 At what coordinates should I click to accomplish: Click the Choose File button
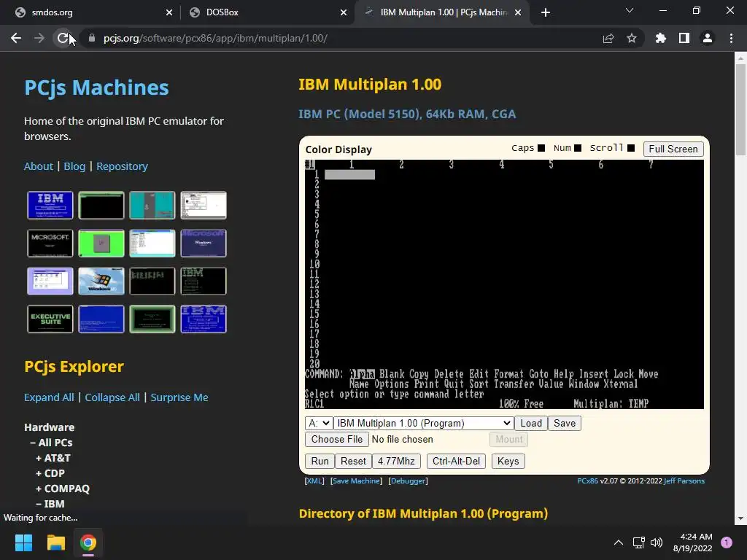tap(337, 439)
